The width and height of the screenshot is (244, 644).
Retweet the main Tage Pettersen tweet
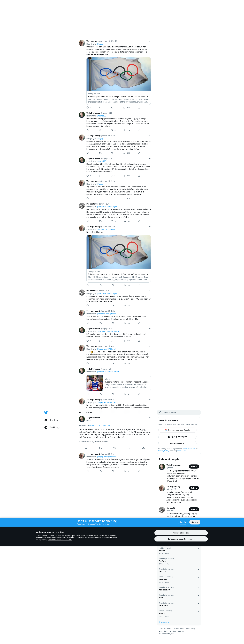click(100, 448)
